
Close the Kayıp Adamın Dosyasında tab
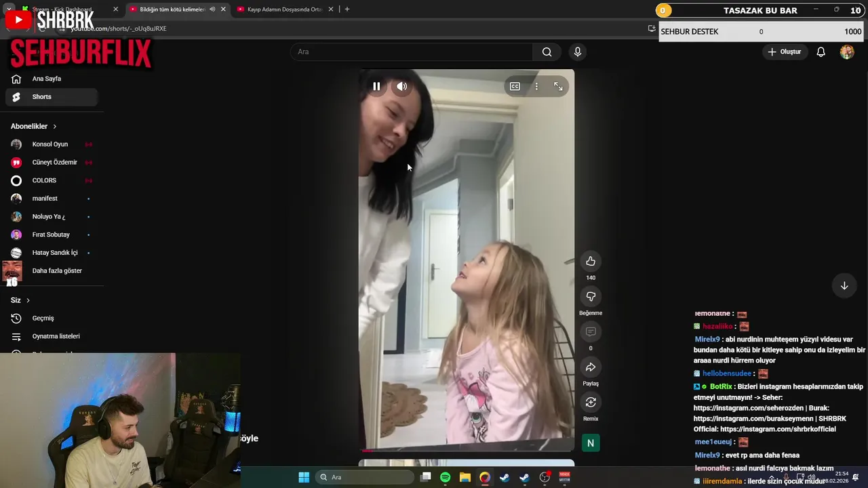click(331, 9)
